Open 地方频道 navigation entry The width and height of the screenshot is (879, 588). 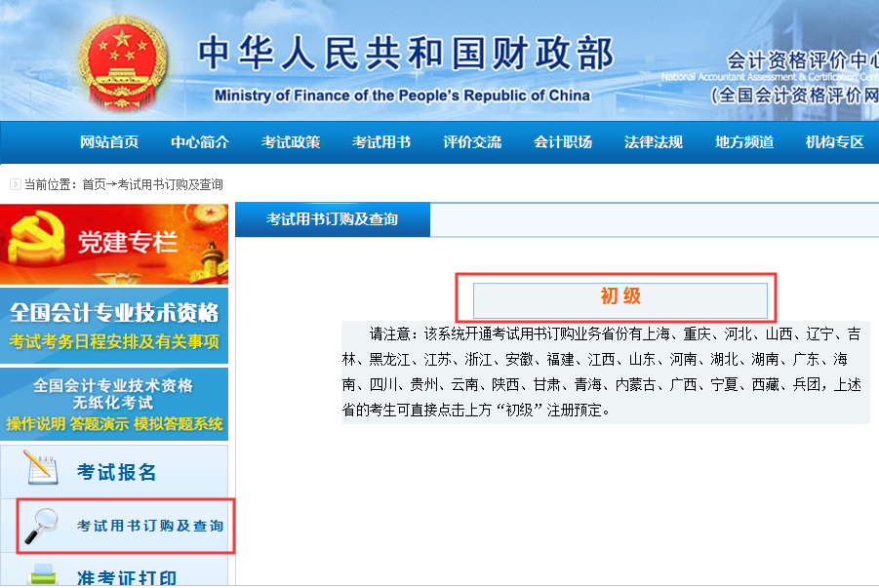[744, 142]
